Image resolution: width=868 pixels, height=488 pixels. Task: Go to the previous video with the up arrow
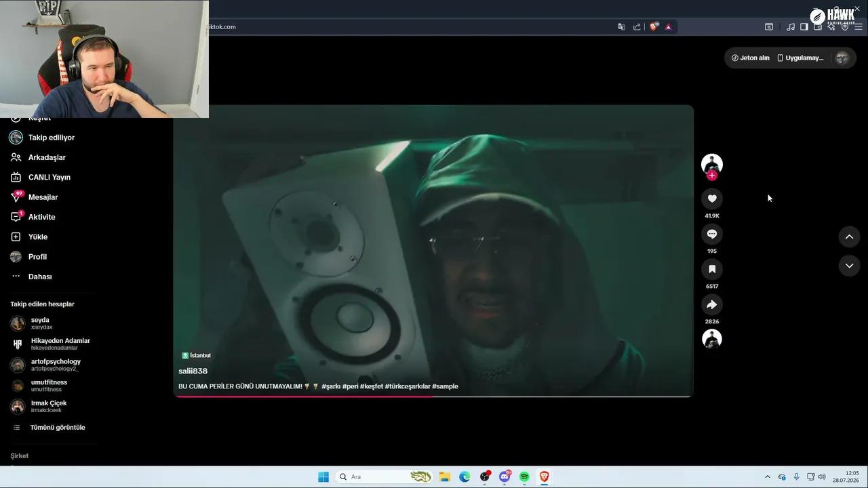click(849, 237)
